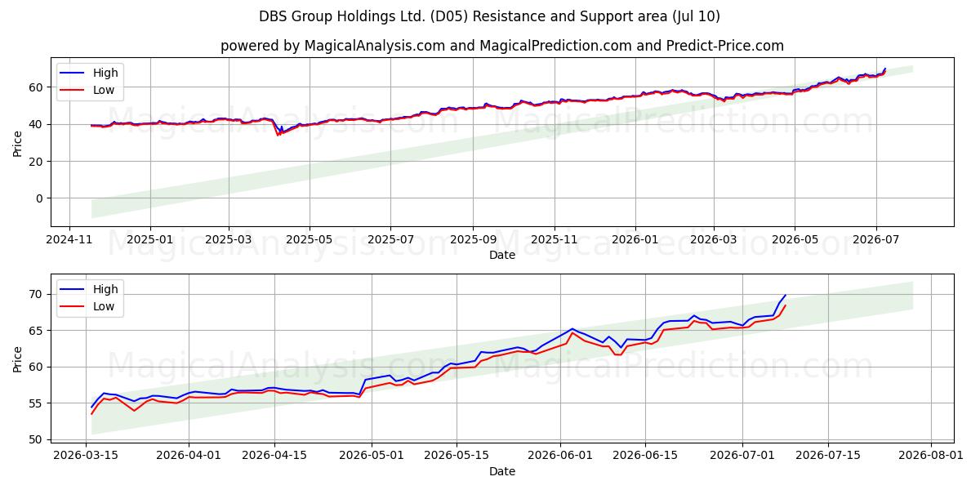Click the top chart 'Price' axis label
Screen dimensions: 980x490
[18, 141]
